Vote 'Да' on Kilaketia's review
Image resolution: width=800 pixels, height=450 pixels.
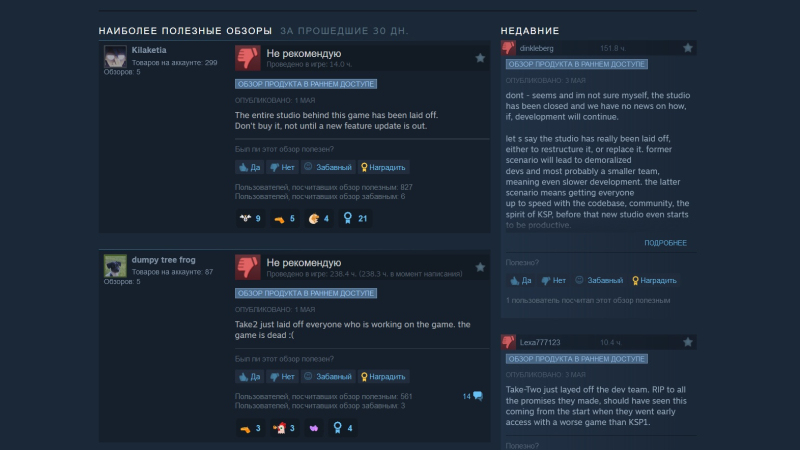click(249, 167)
